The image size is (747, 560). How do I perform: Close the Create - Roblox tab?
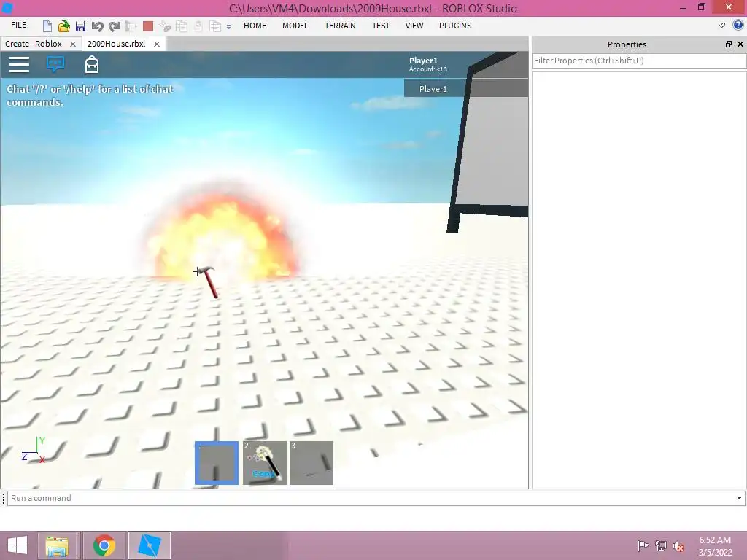[73, 44]
